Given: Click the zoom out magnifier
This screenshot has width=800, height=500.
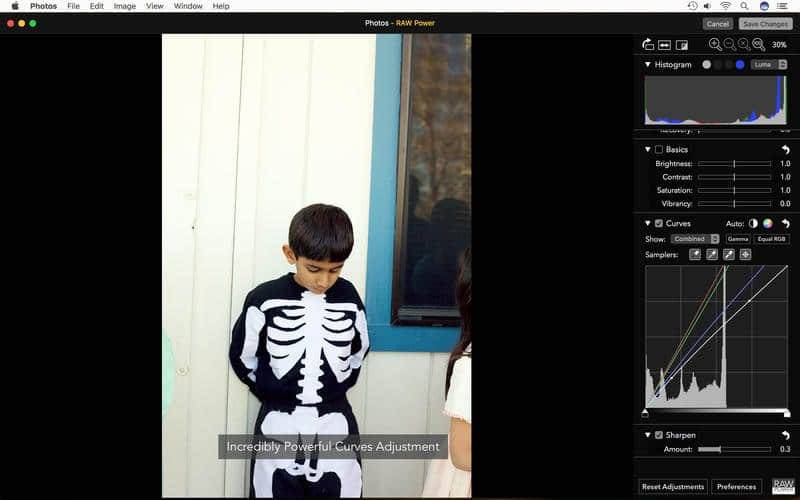Looking at the screenshot, I should tap(730, 44).
